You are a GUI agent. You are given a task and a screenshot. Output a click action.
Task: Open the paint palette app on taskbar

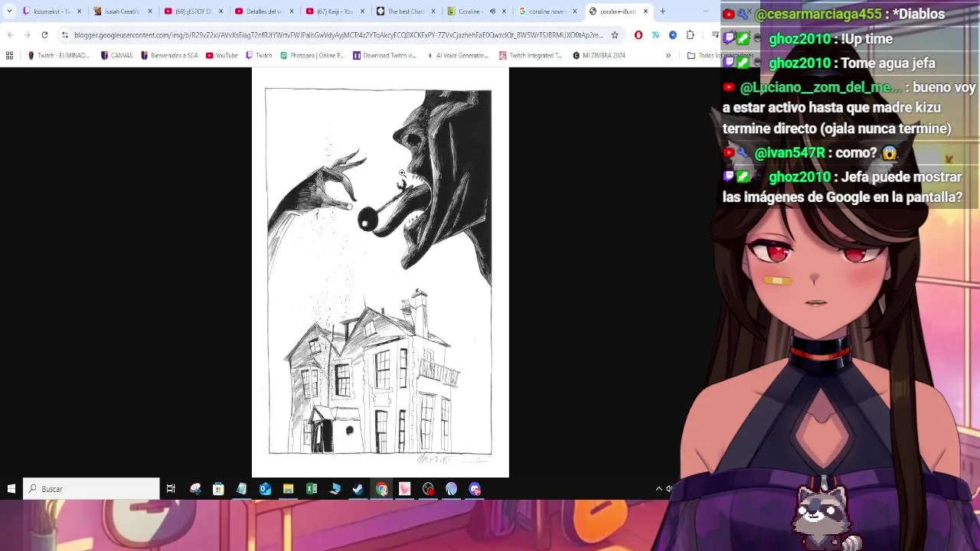click(195, 489)
